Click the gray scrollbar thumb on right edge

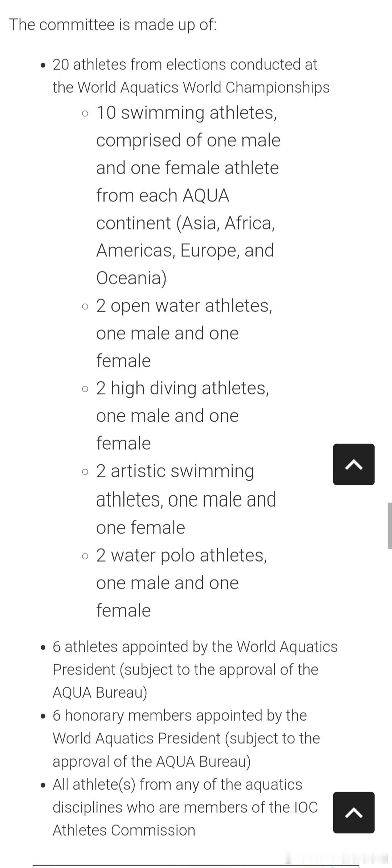click(x=390, y=526)
